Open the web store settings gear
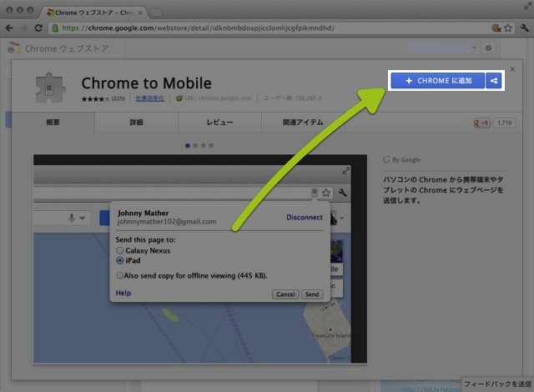Viewport: 534px width, 392px height. pyautogui.click(x=488, y=48)
